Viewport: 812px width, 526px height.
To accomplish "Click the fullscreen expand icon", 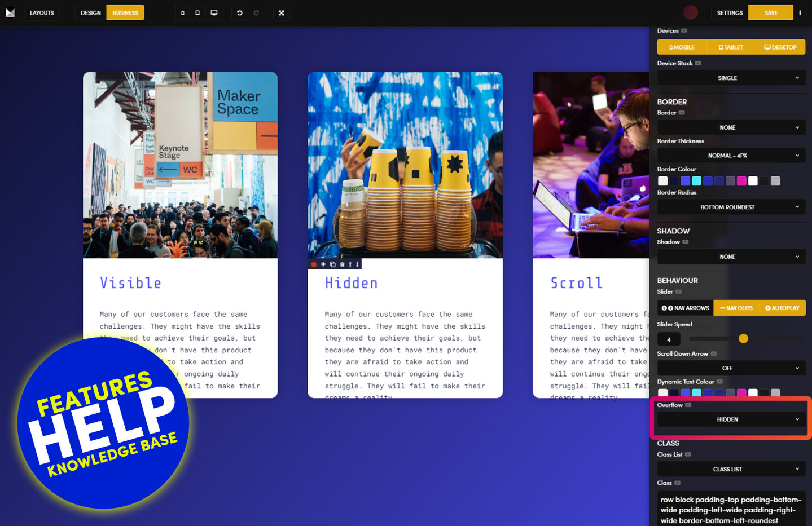I will point(281,13).
